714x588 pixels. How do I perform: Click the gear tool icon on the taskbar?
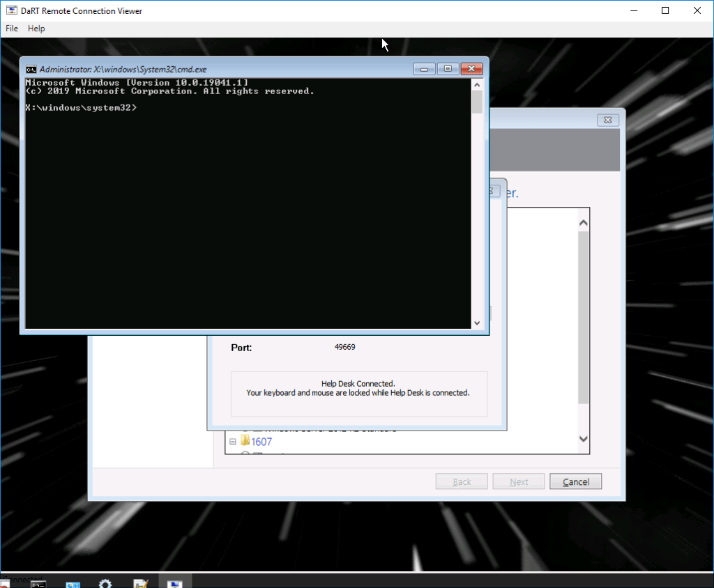pyautogui.click(x=105, y=583)
